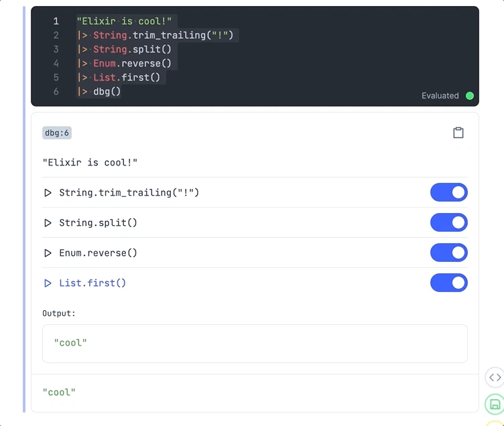This screenshot has width=504, height=426.
Task: Click the dbg:6 badge
Action: pyautogui.click(x=57, y=133)
